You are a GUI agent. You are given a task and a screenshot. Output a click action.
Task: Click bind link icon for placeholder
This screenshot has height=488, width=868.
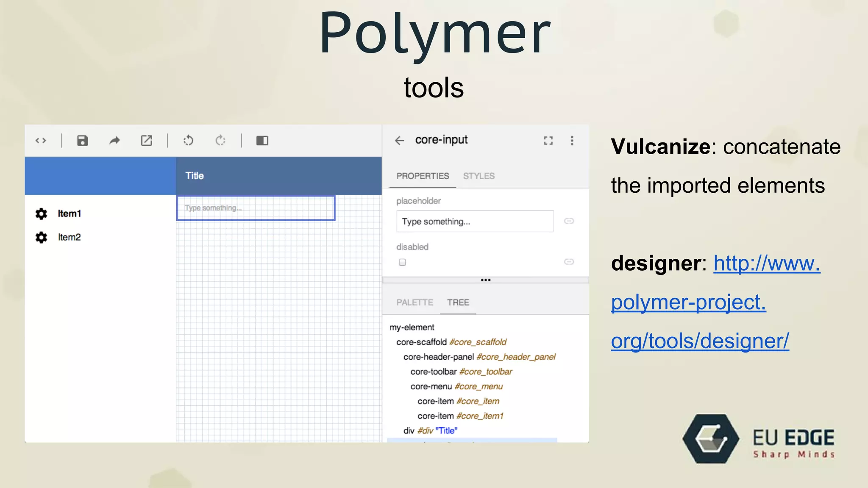point(569,221)
